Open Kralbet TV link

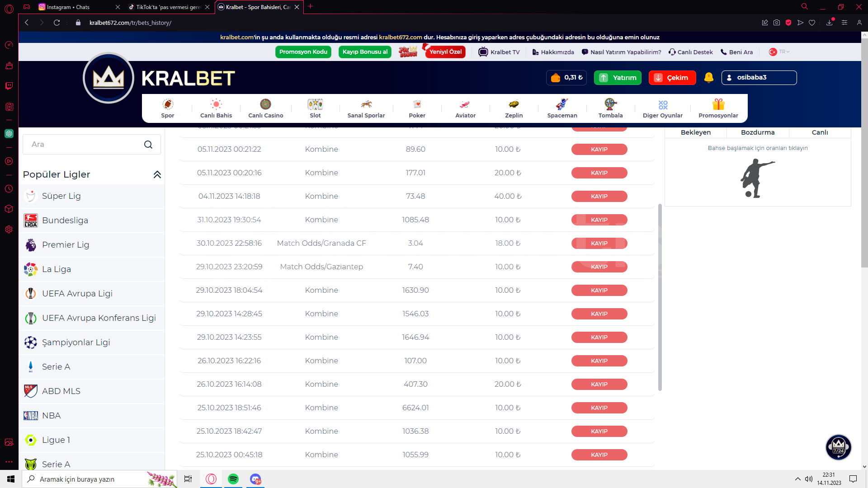click(x=499, y=52)
